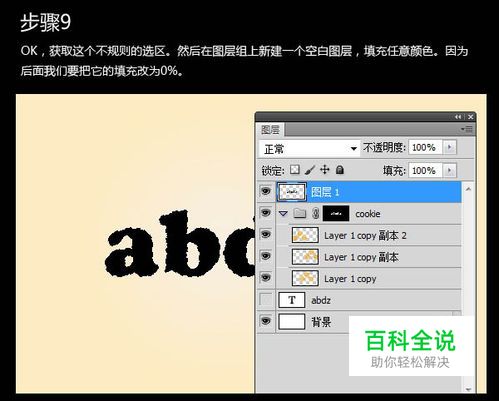Close the layers panel
This screenshot has width=499, height=401.
[x=470, y=117]
